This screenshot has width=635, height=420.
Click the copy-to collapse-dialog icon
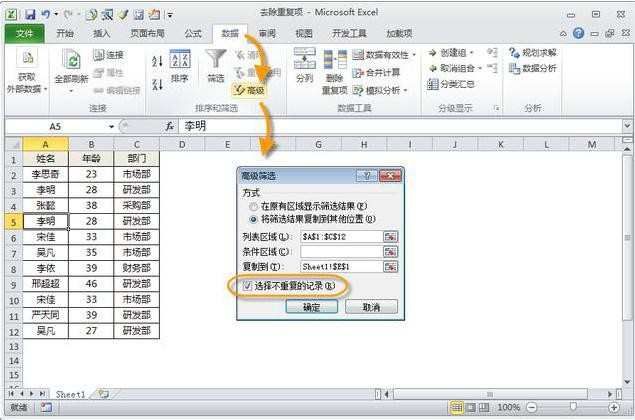click(x=390, y=266)
